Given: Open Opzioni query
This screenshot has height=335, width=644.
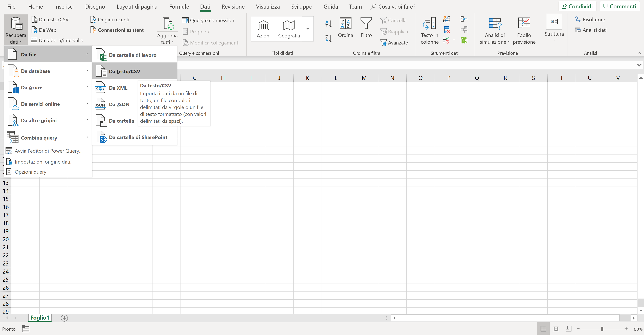Looking at the screenshot, I should tap(48, 172).
